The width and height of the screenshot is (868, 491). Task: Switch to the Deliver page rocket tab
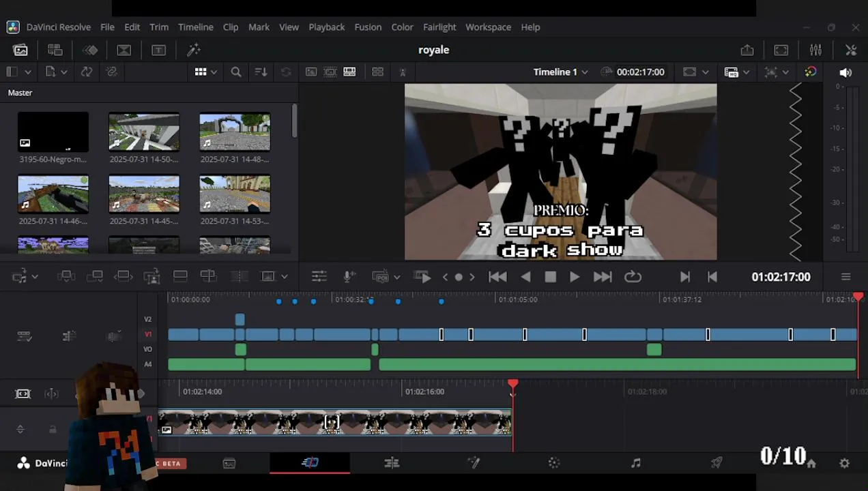point(717,463)
